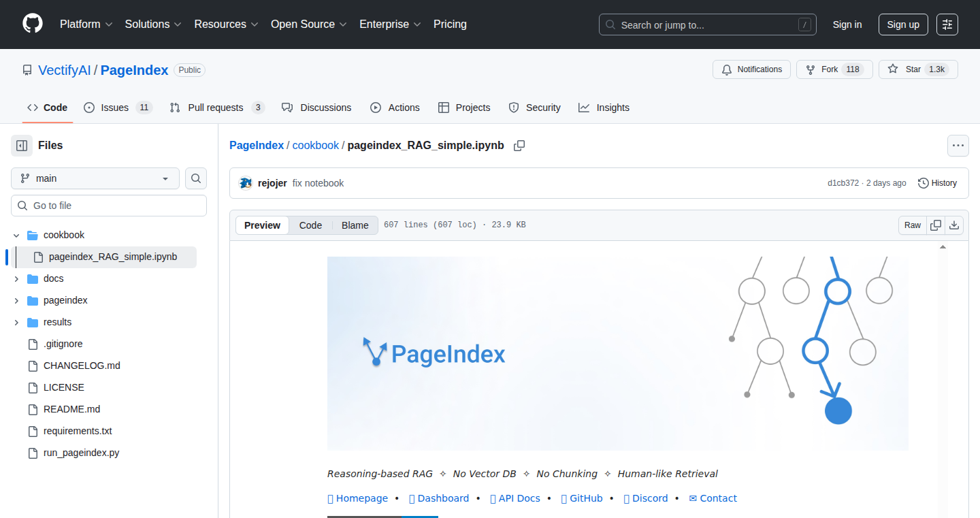The height and width of the screenshot is (518, 980).
Task: Expand the pageindex folder chevron
Action: coord(16,301)
